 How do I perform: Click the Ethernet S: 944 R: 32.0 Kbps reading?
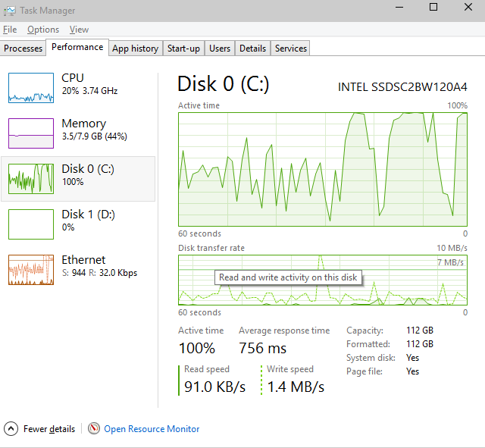tap(99, 273)
